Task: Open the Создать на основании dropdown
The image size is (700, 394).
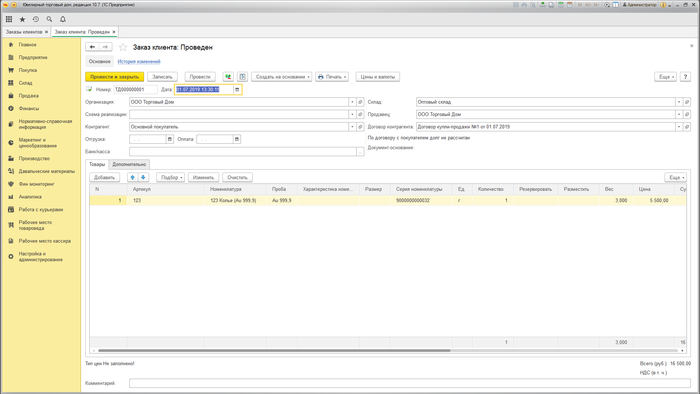Action: (281, 77)
